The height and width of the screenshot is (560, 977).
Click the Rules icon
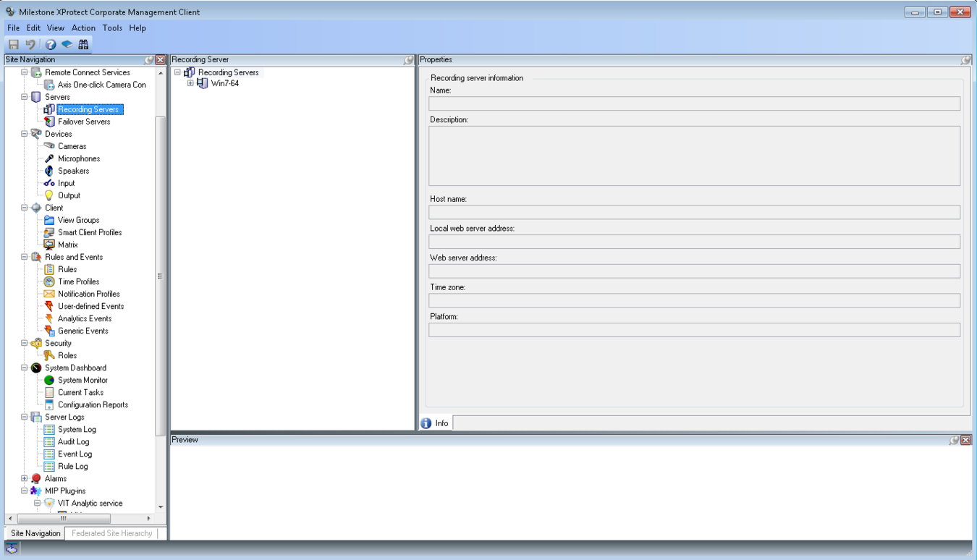point(49,269)
